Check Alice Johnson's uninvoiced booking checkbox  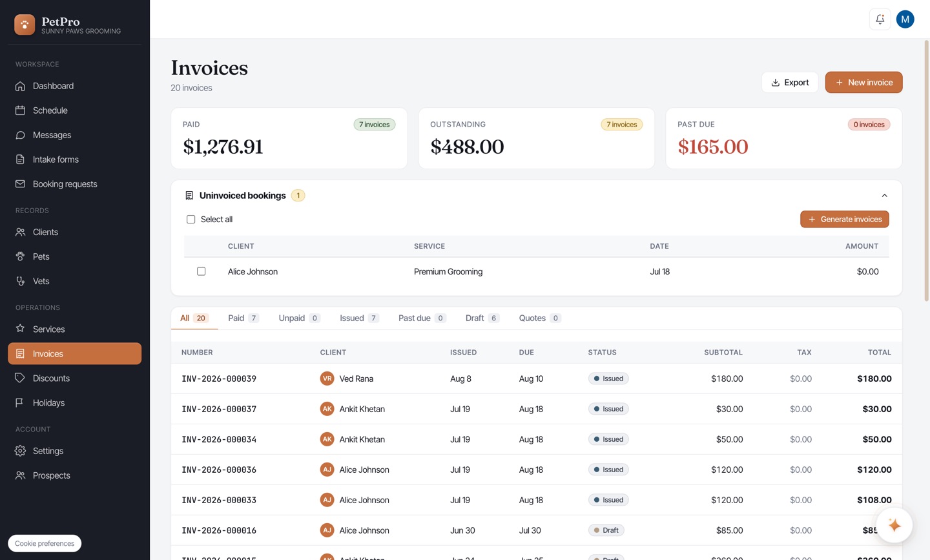201,271
